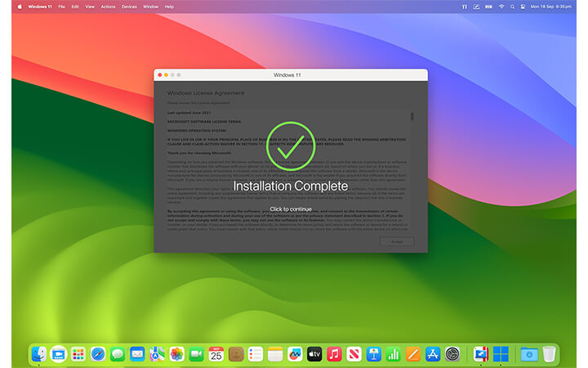Open the Devices menu
588x368 pixels.
coord(129,7)
